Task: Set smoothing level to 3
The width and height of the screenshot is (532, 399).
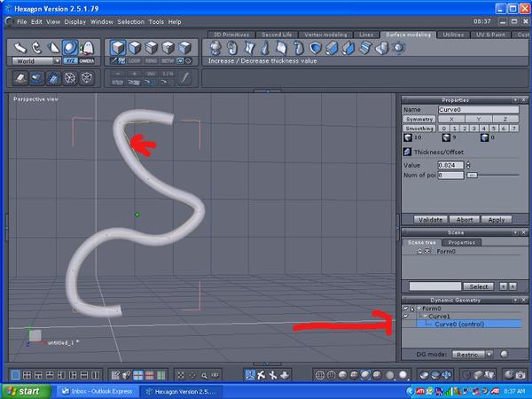Action: 474,129
